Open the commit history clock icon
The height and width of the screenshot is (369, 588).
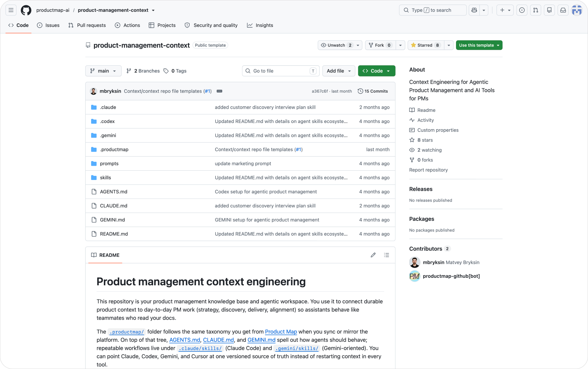[360, 91]
